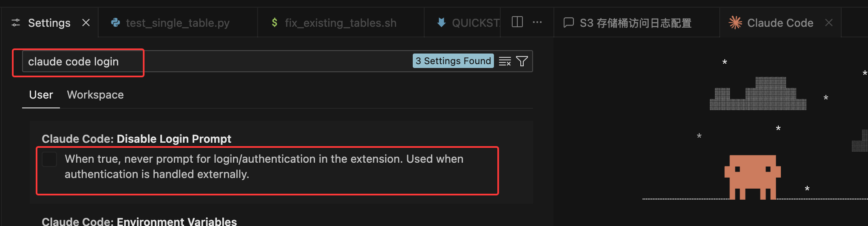Close the Settings tab
This screenshot has height=226, width=868.
click(86, 23)
